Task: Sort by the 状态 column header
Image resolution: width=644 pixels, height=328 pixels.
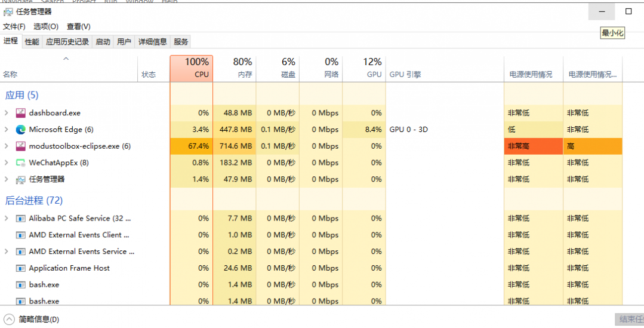Action: 153,68
